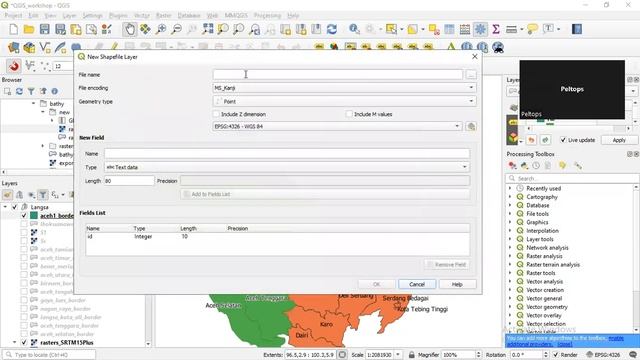Uncheck the Langsa group visibility checkbox
The width and height of the screenshot is (640, 360).
coord(15,207)
